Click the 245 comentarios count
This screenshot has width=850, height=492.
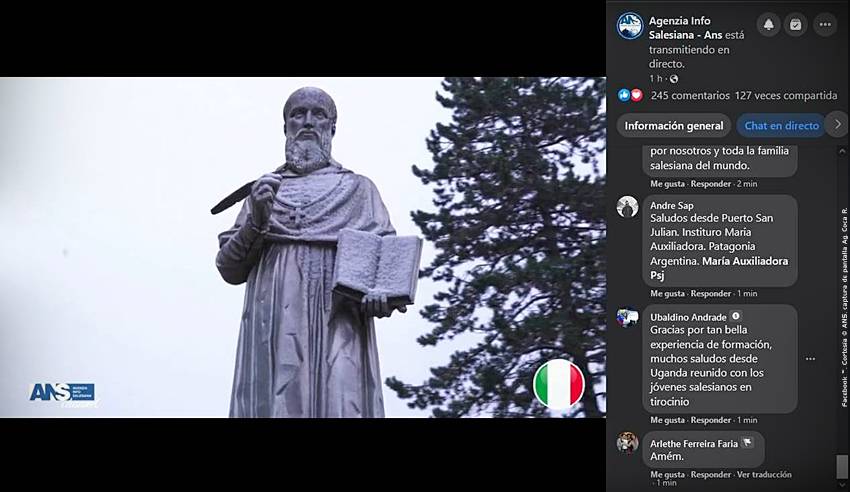coord(690,95)
